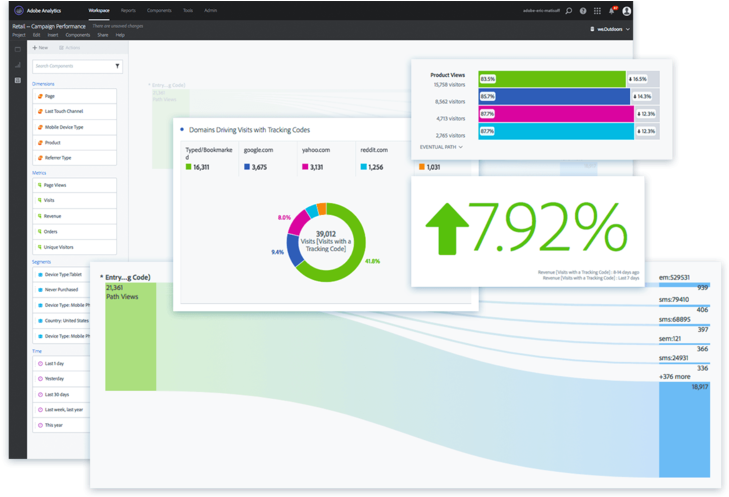Image resolution: width=729 pixels, height=497 pixels.
Task: Click the Page Views metric icon
Action: coord(40,185)
